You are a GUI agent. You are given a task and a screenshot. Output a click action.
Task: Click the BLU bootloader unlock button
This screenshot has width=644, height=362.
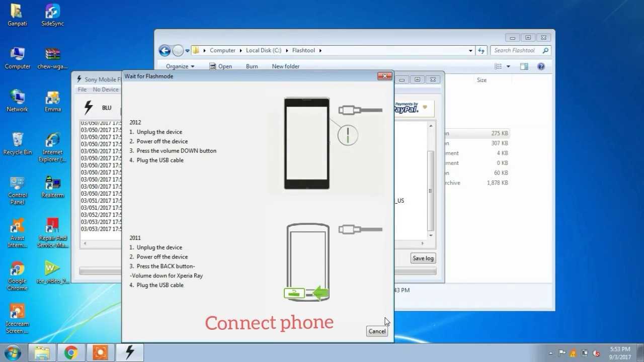pos(107,108)
